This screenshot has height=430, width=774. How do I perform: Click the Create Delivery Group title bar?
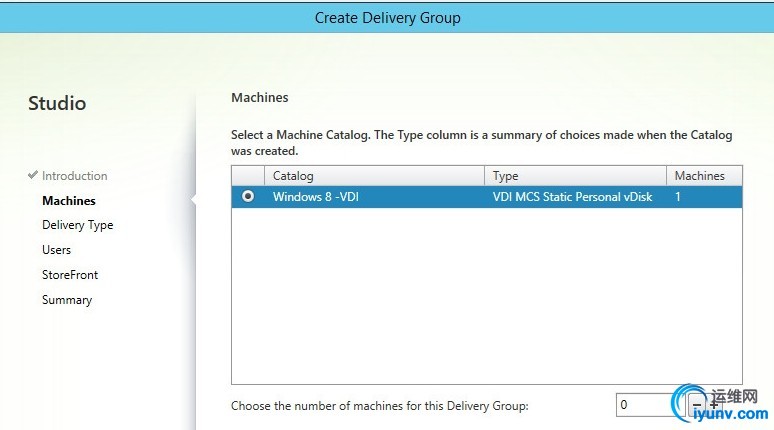click(387, 18)
